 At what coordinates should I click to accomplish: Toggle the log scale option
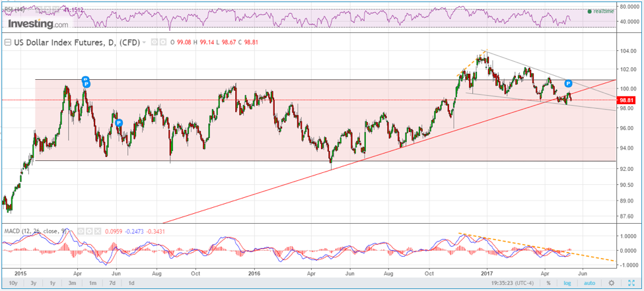567,282
